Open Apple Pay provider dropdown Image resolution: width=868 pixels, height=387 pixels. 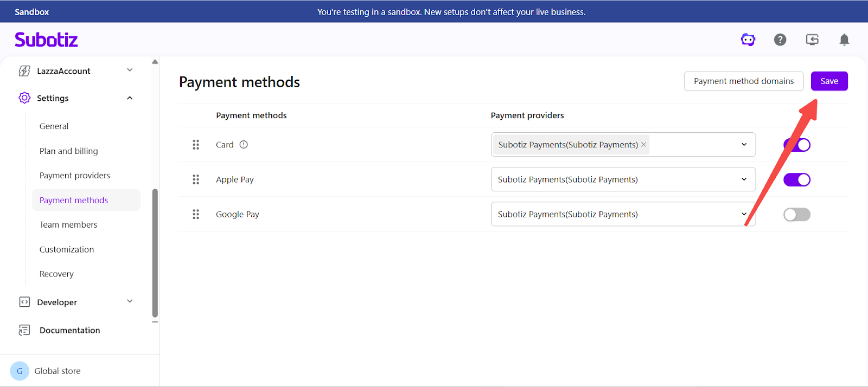point(744,179)
